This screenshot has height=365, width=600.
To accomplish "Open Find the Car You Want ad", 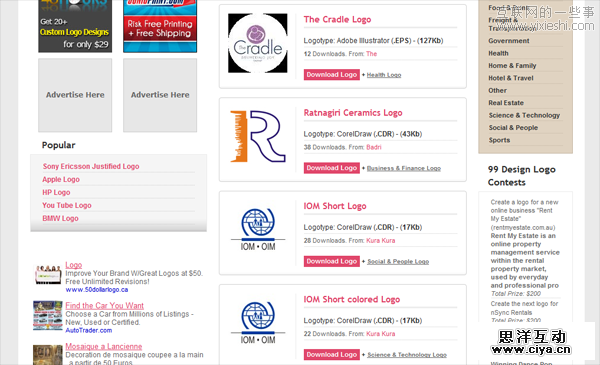I will point(104,306).
